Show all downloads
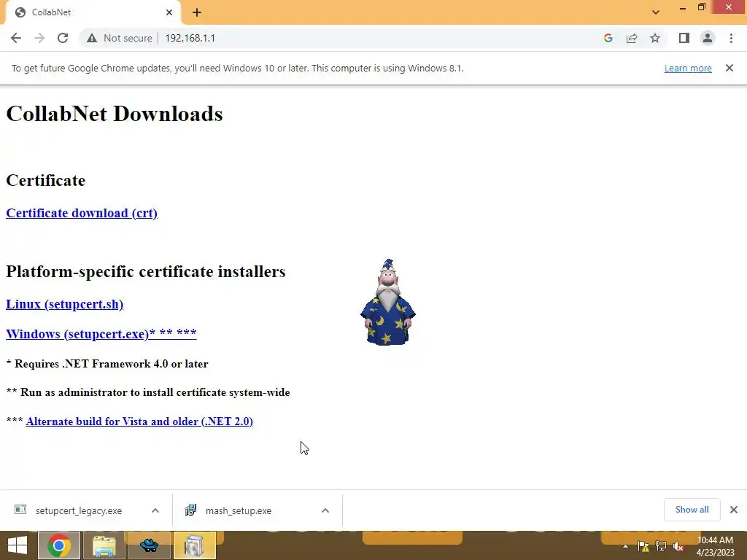This screenshot has height=560, width=747. coord(692,510)
